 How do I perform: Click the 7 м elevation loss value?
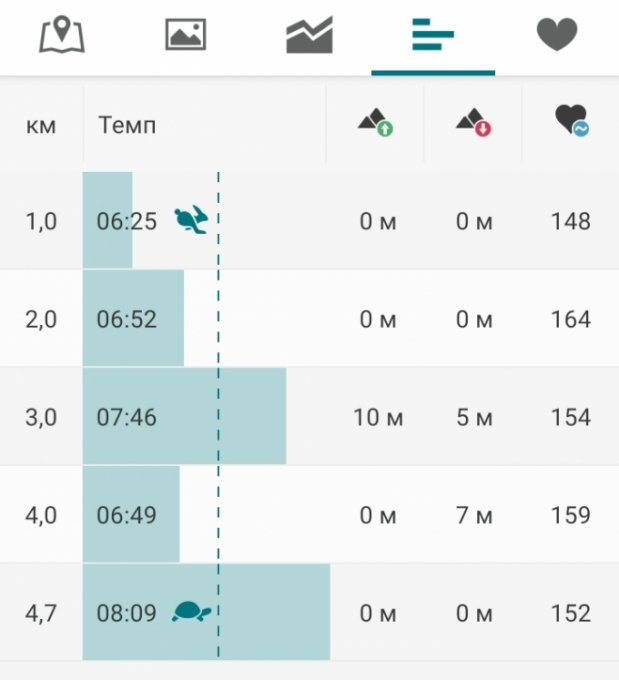click(x=474, y=515)
